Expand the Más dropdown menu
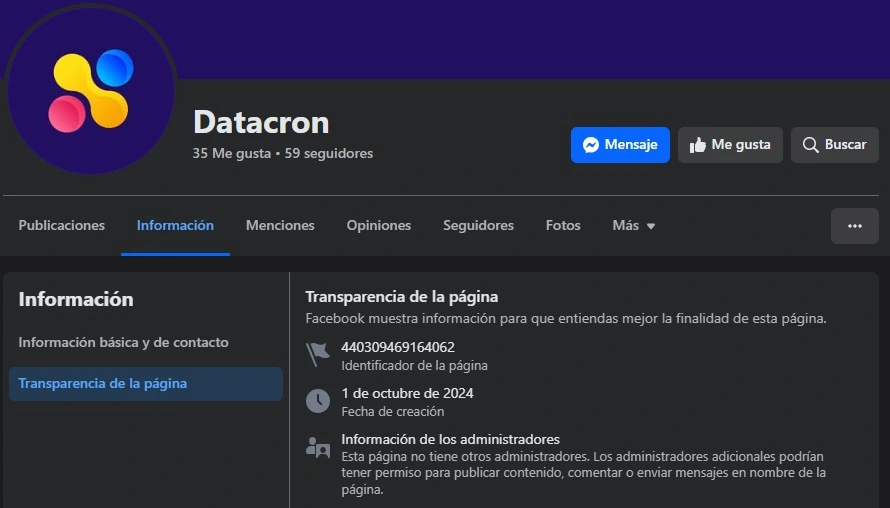The width and height of the screenshot is (890, 508). [x=633, y=225]
